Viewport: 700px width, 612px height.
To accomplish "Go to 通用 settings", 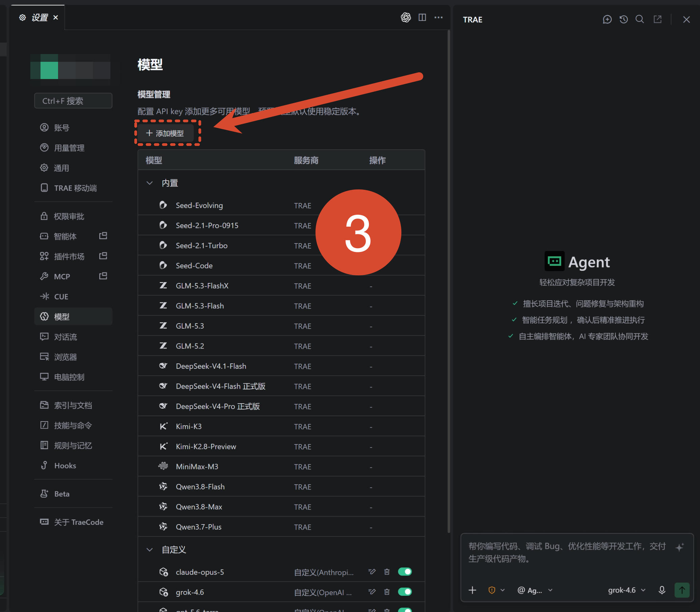I will [73, 168].
